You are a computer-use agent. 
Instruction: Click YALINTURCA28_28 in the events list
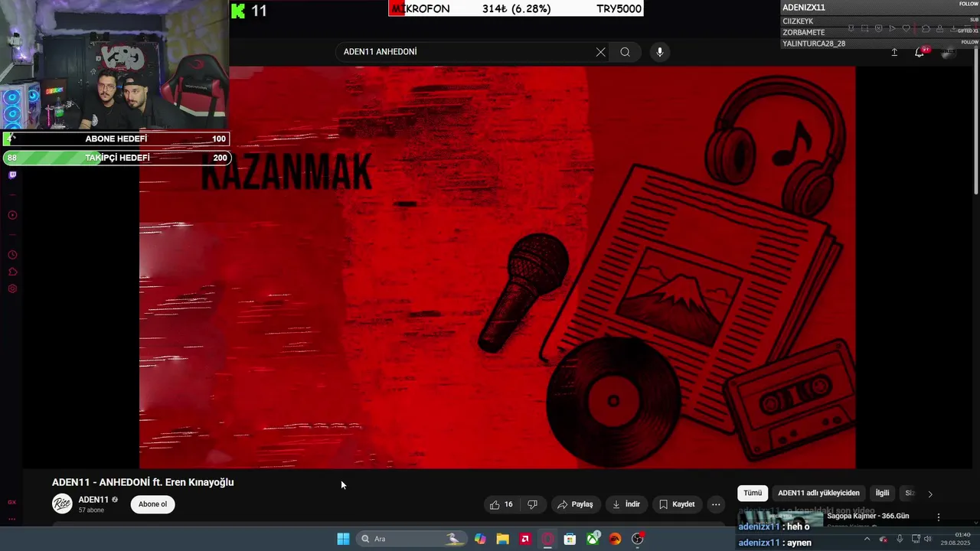pyautogui.click(x=814, y=44)
